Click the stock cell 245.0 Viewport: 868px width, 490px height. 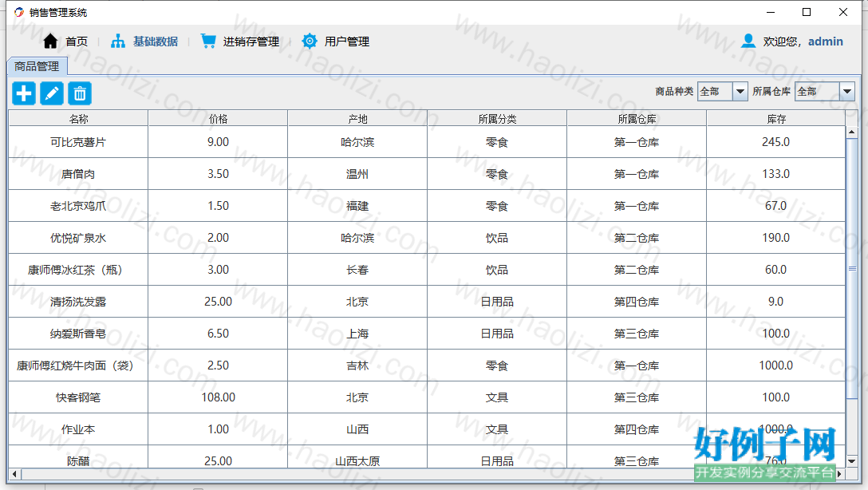pyautogui.click(x=775, y=142)
